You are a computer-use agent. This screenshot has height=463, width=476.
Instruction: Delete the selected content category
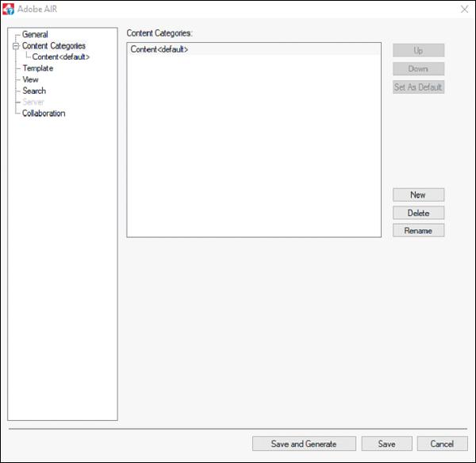[418, 213]
